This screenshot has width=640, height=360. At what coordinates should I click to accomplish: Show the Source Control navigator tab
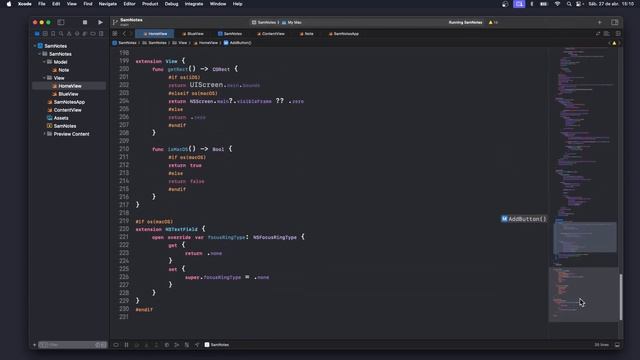(45, 34)
